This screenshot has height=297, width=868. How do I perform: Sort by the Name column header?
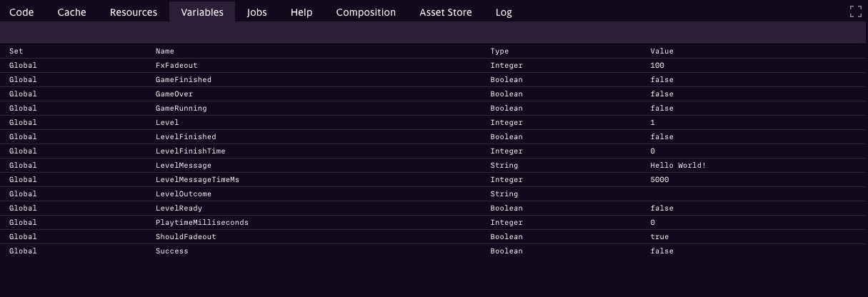(x=165, y=51)
